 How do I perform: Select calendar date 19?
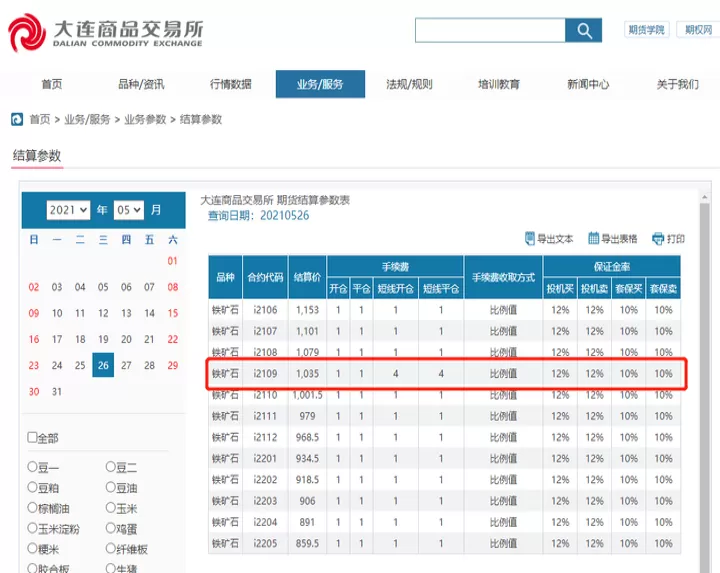[103, 339]
